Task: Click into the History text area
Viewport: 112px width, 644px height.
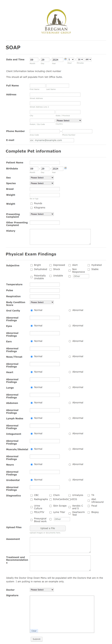Action: pyautogui.click(x=60, y=237)
